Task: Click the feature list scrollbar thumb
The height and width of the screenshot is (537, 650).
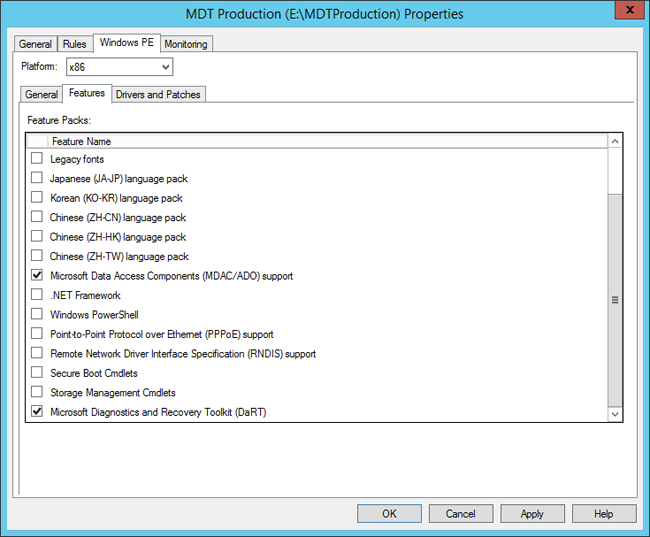Action: coord(615,298)
